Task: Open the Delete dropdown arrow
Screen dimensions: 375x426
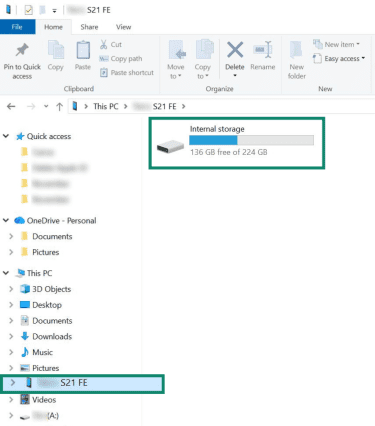Action: (x=235, y=76)
